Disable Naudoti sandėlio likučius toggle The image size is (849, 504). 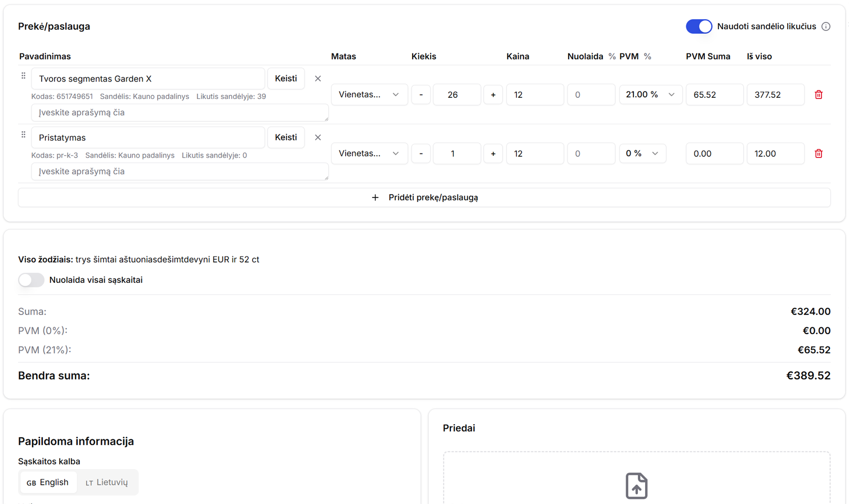[699, 26]
